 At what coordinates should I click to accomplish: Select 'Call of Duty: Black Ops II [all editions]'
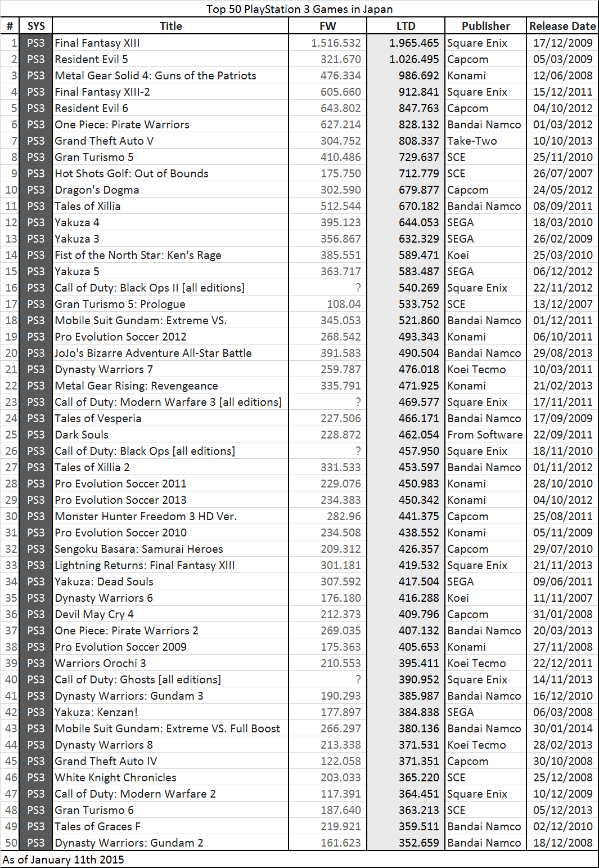[x=170, y=288]
